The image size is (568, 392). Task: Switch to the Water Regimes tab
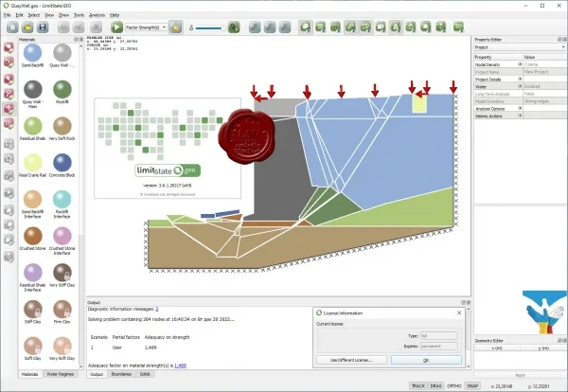pos(61,374)
